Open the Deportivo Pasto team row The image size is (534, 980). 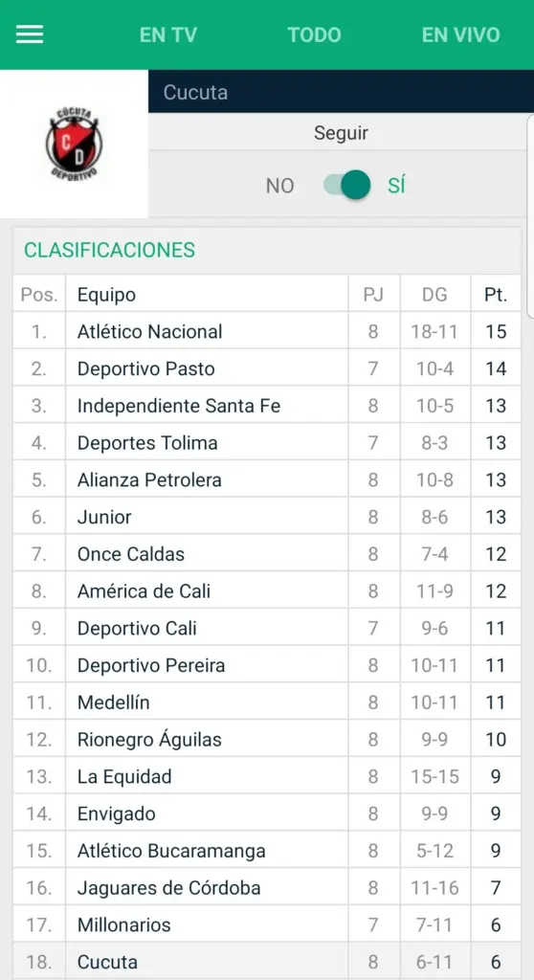(267, 368)
